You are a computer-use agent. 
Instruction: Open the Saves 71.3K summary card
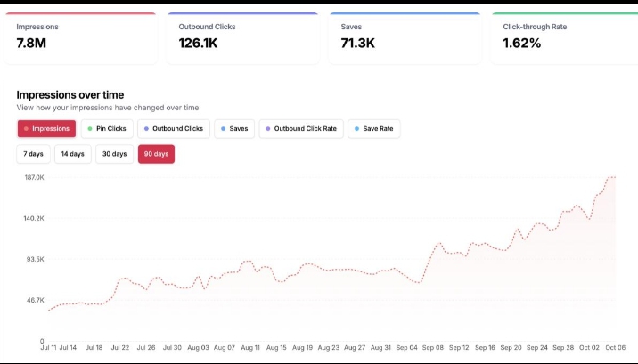405,38
